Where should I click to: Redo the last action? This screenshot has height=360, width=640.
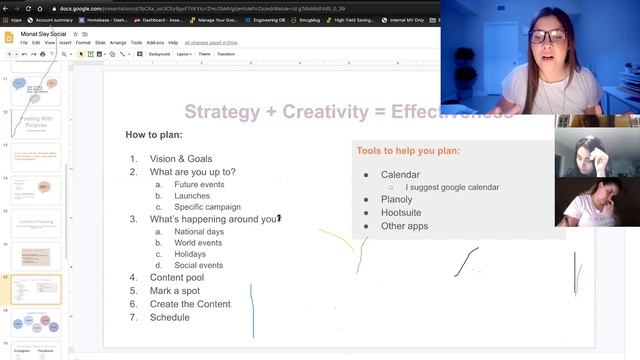[33, 54]
